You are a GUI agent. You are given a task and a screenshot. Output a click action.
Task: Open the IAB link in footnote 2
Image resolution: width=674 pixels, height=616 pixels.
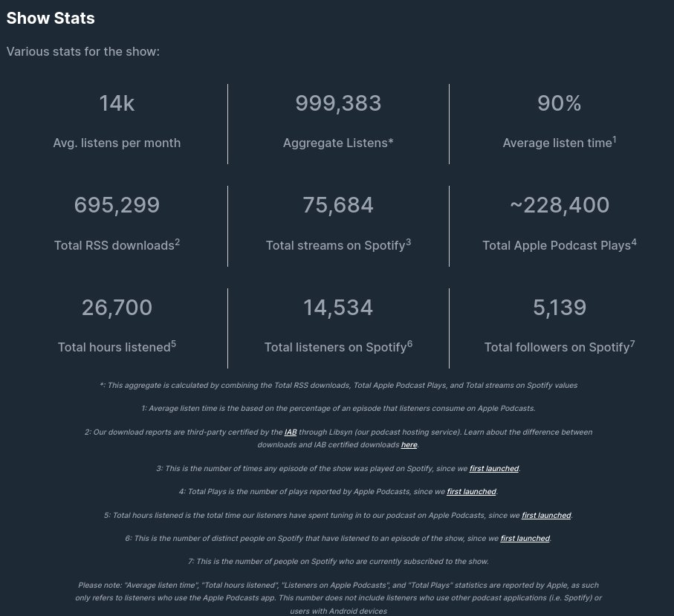pyautogui.click(x=291, y=432)
